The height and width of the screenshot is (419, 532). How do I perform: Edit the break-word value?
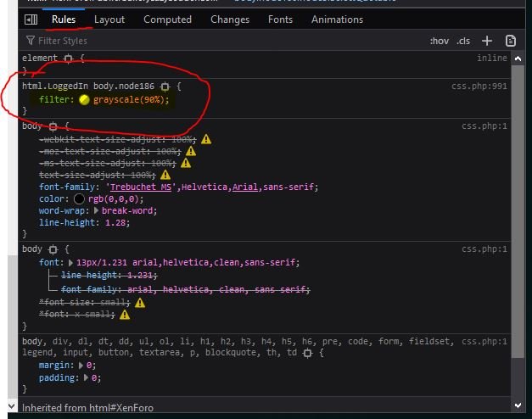click(127, 211)
